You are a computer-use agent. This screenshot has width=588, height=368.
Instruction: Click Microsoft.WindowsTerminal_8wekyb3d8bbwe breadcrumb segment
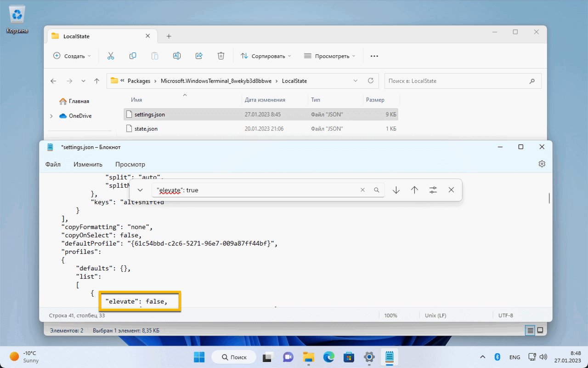pyautogui.click(x=216, y=81)
